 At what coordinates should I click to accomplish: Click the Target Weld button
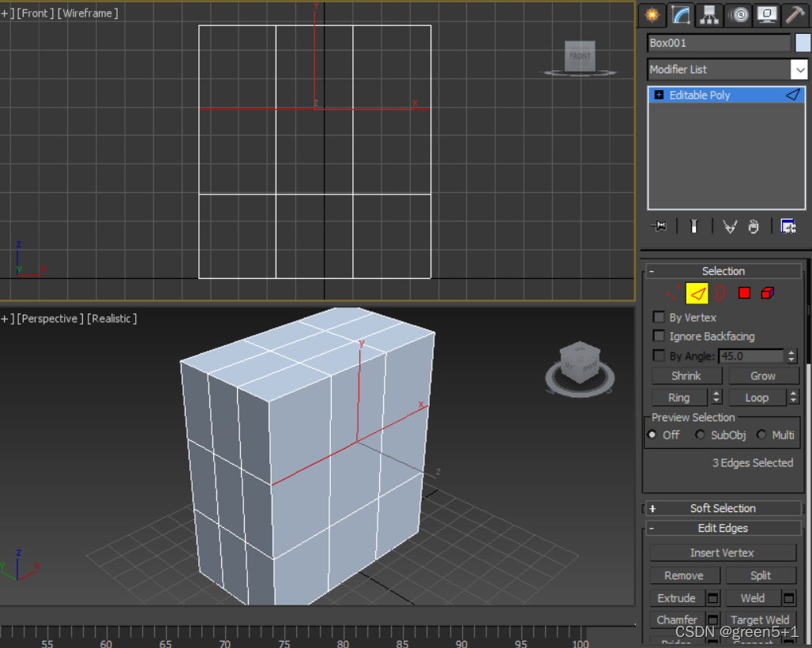[760, 620]
